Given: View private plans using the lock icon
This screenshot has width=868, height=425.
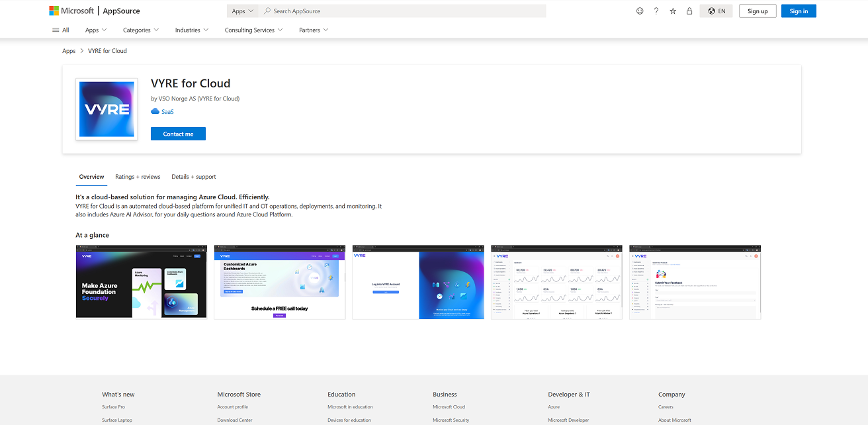Looking at the screenshot, I should coord(689,11).
